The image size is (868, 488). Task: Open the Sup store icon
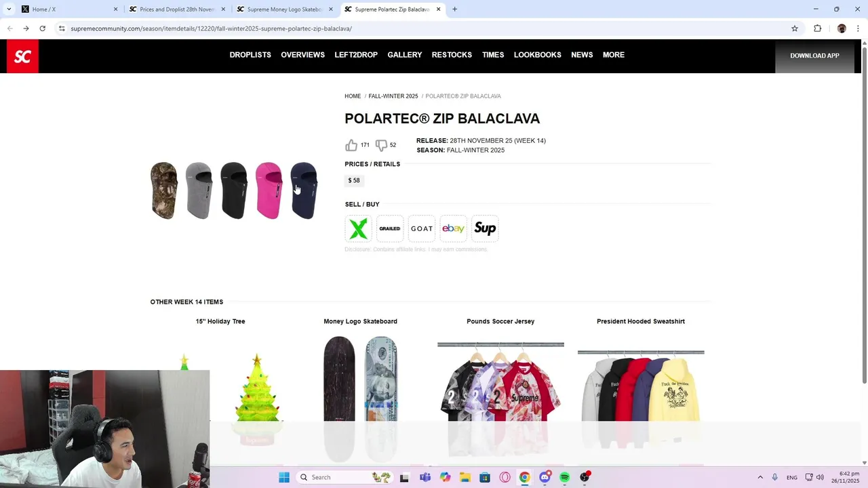click(x=485, y=228)
